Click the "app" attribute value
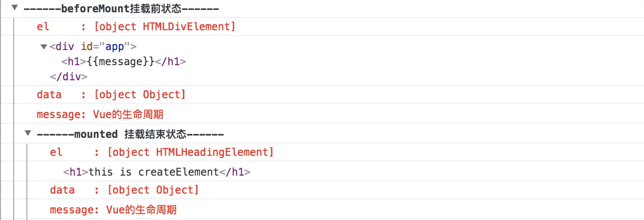This screenshot has height=220, width=644. [111, 46]
